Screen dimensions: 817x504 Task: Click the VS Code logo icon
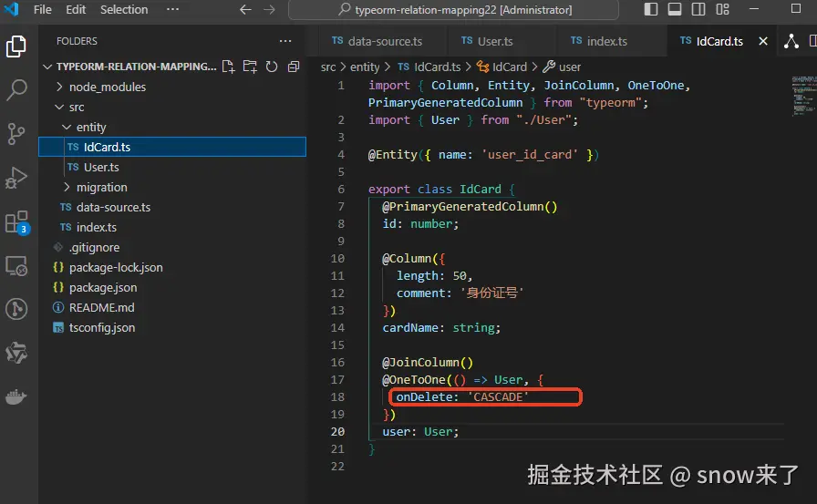click(12, 9)
